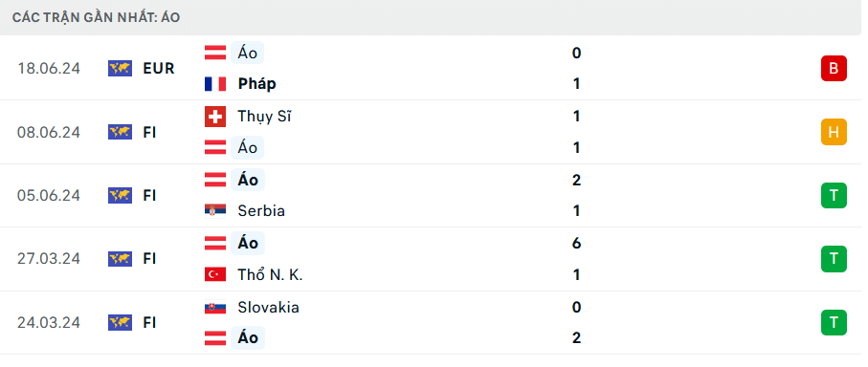Click the Serbia flag icon
Screen dimensions: 868x367
tap(214, 211)
